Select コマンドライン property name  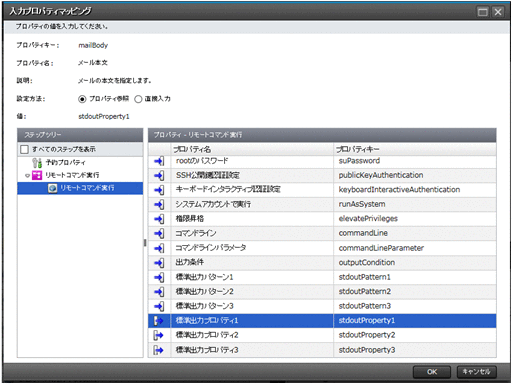point(196,234)
